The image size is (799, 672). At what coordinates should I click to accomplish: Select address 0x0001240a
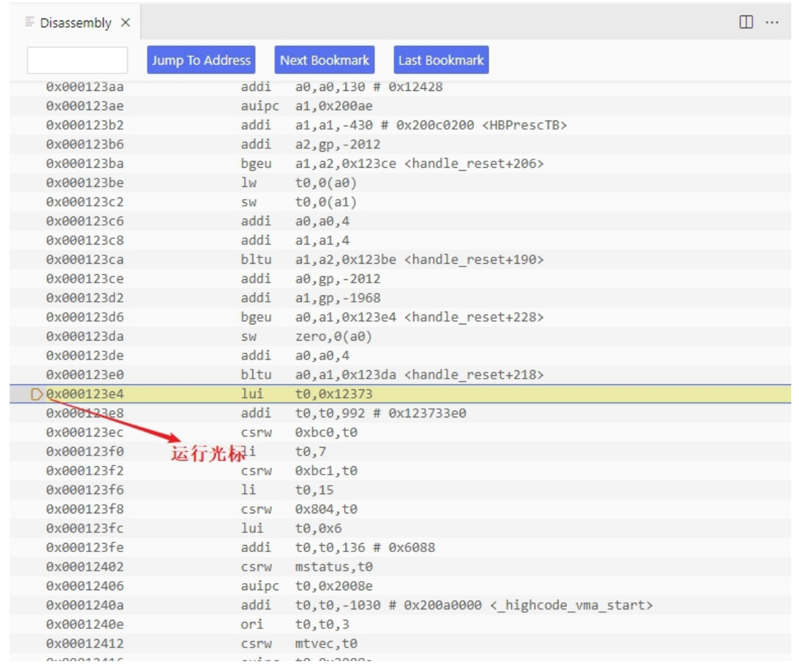(x=85, y=605)
